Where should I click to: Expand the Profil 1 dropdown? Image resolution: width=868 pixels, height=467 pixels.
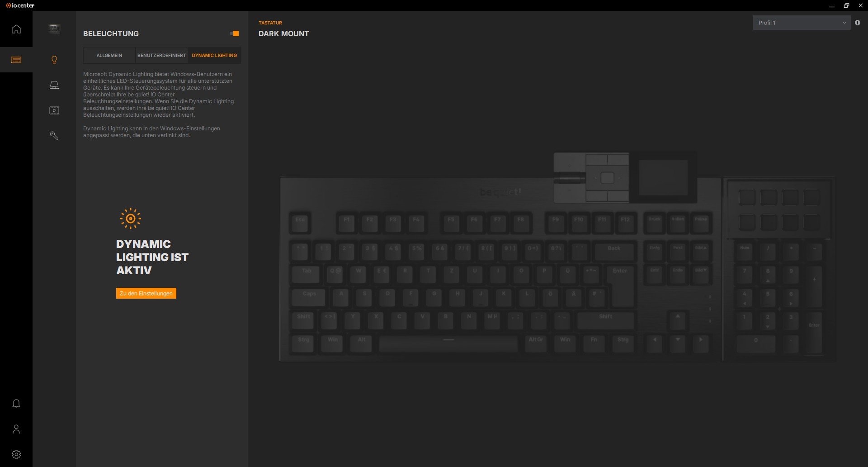pyautogui.click(x=801, y=22)
